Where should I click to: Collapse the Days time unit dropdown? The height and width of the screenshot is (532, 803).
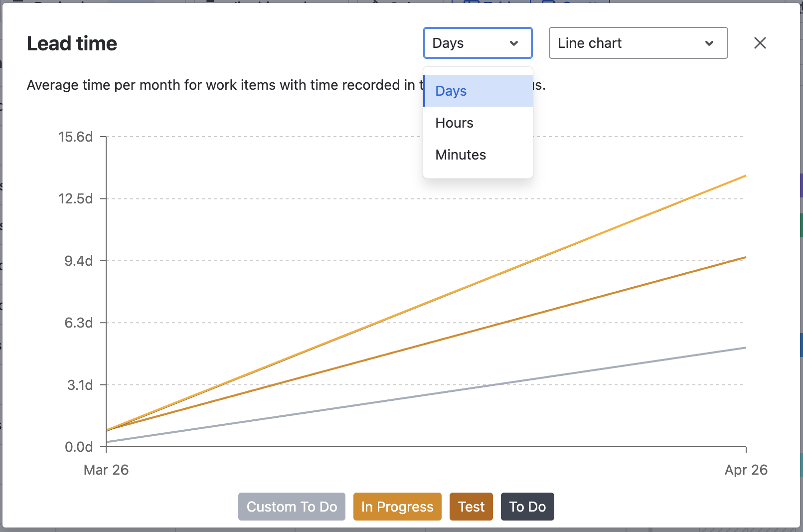tap(477, 43)
